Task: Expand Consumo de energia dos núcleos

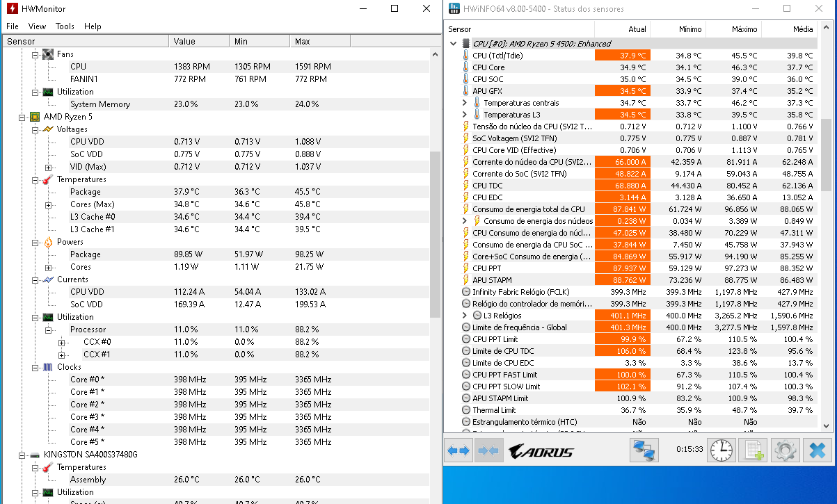Action: (465, 221)
